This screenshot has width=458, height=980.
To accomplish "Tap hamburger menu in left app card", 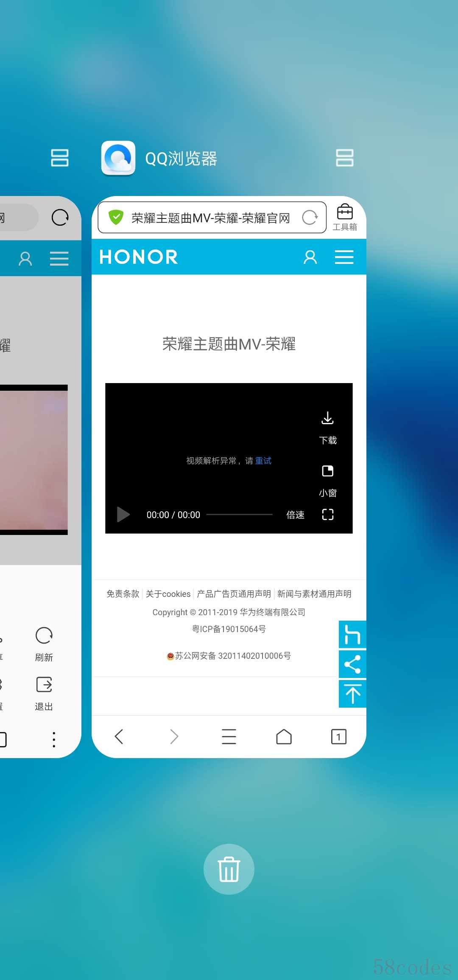I will coord(59,258).
